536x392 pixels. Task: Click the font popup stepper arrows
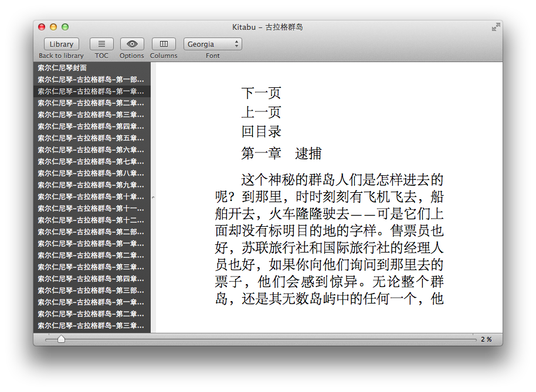(236, 44)
